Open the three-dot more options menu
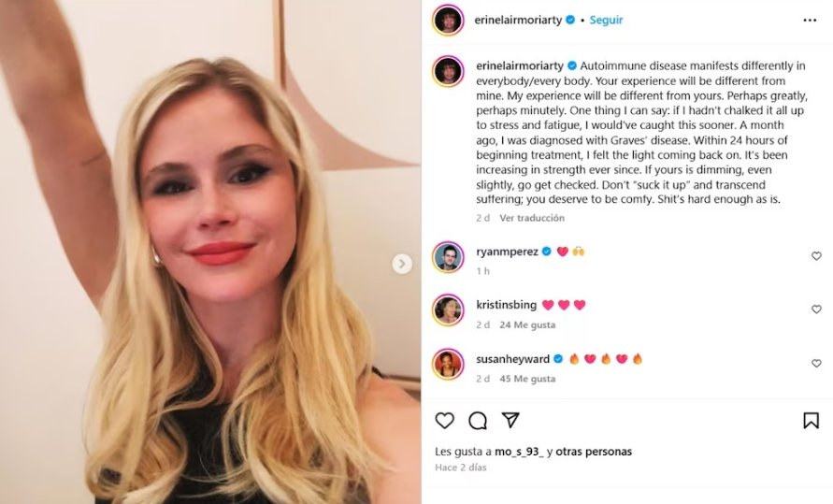The image size is (833, 504). (810, 21)
